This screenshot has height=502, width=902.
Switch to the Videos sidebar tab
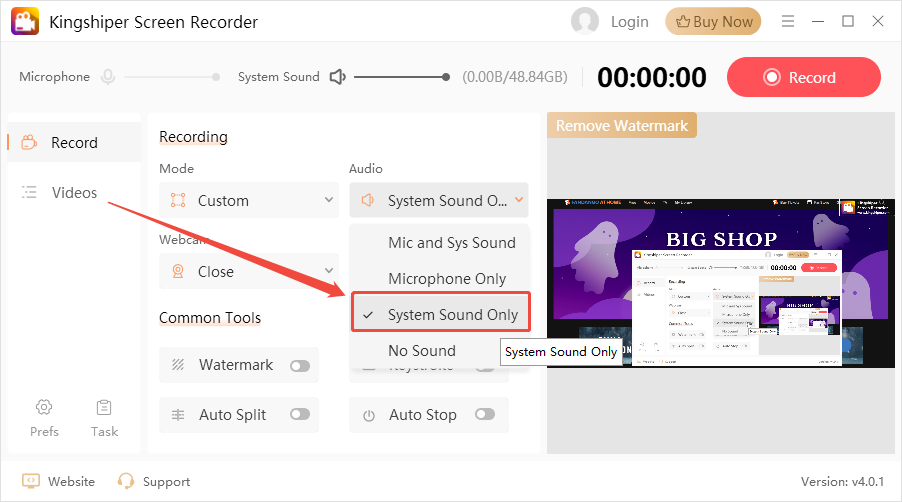74,193
